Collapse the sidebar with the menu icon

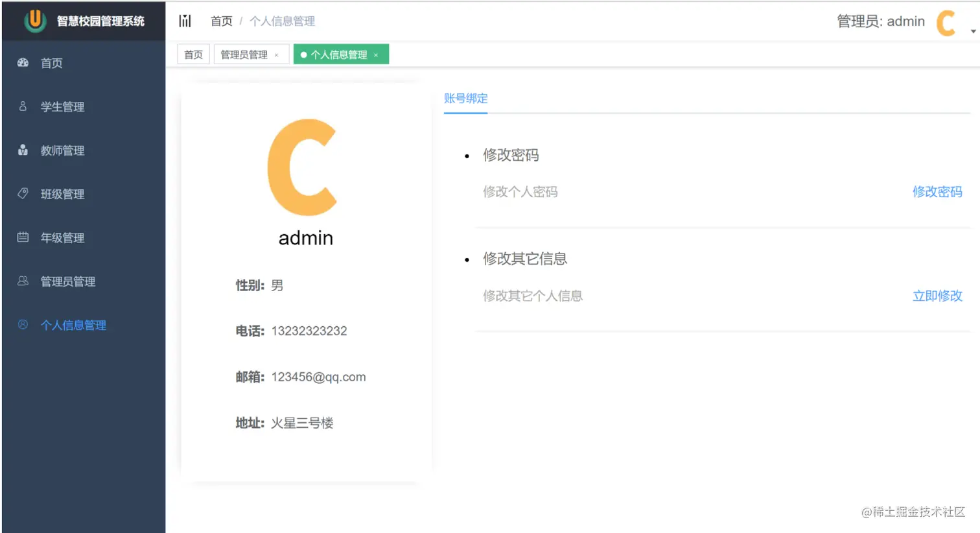[185, 21]
